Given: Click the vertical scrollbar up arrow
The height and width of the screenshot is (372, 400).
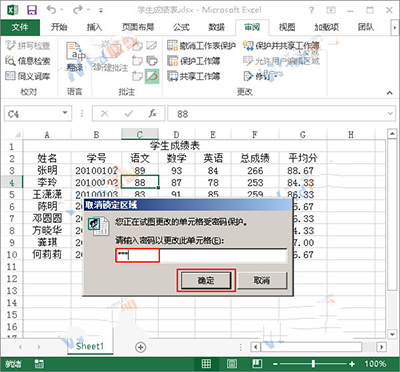Looking at the screenshot, I should tap(392, 134).
